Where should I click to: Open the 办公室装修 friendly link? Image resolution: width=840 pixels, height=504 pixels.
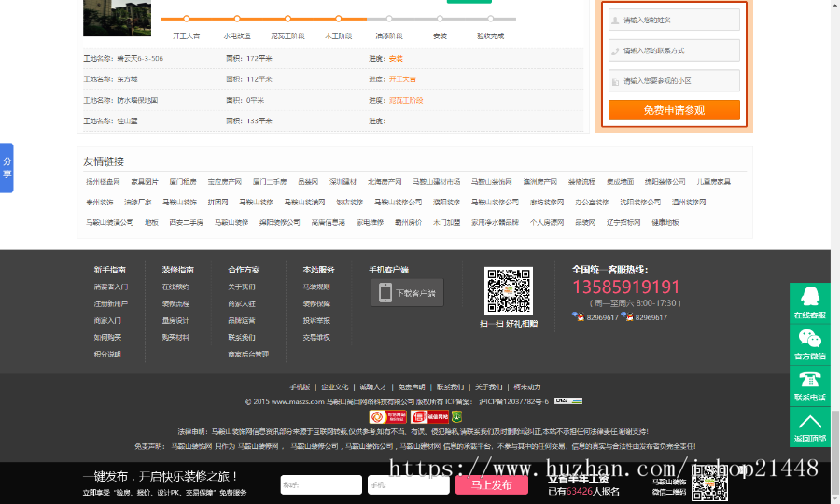(x=592, y=202)
